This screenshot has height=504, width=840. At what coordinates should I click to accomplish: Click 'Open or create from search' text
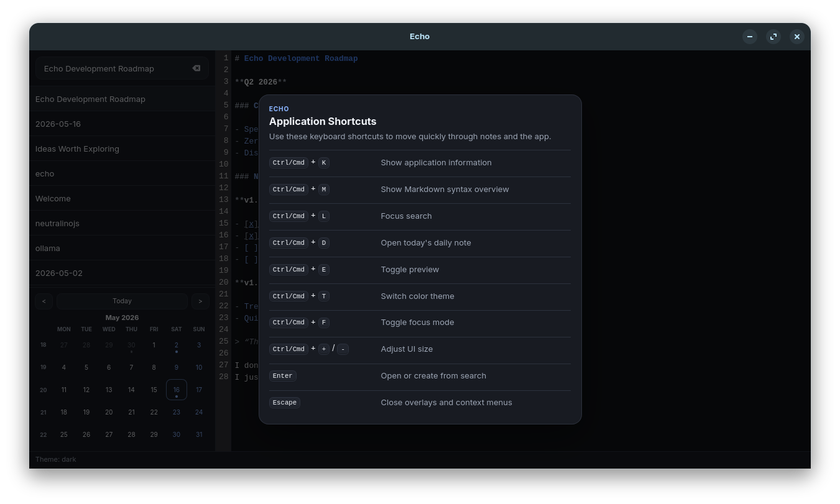click(x=433, y=375)
